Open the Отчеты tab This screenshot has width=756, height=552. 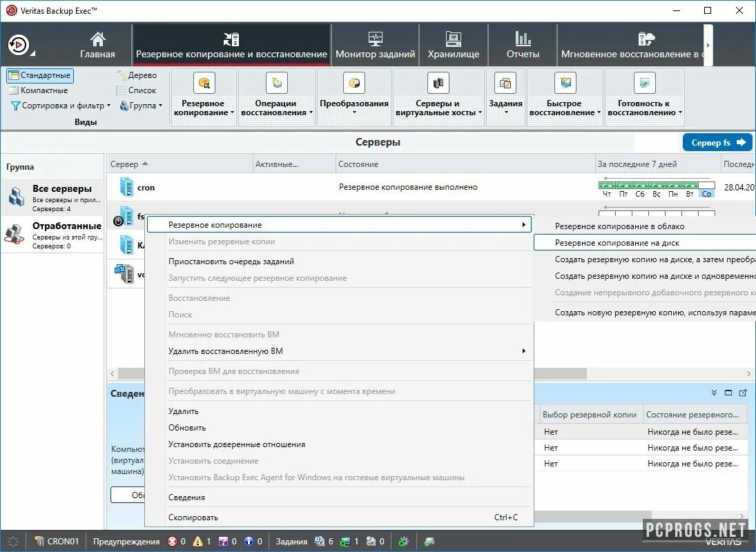523,45
